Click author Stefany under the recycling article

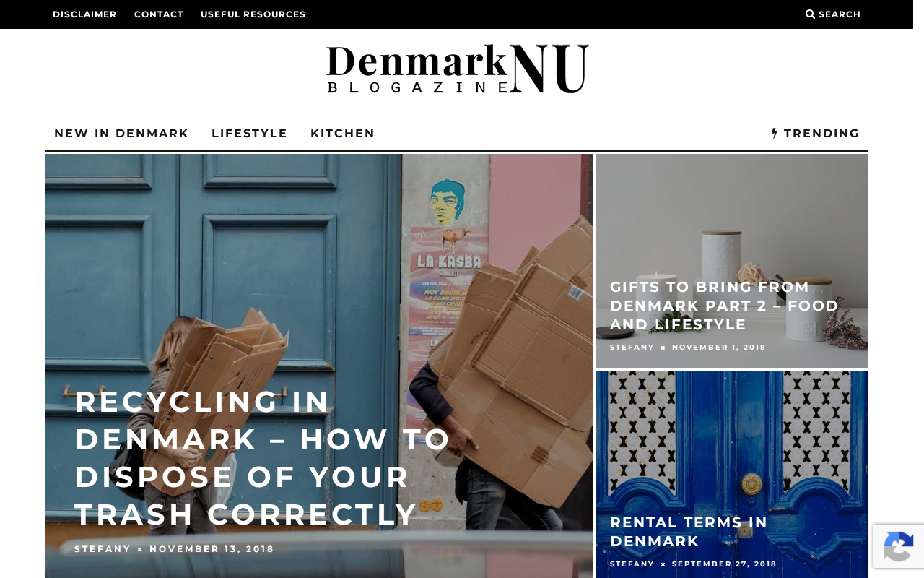tap(103, 549)
